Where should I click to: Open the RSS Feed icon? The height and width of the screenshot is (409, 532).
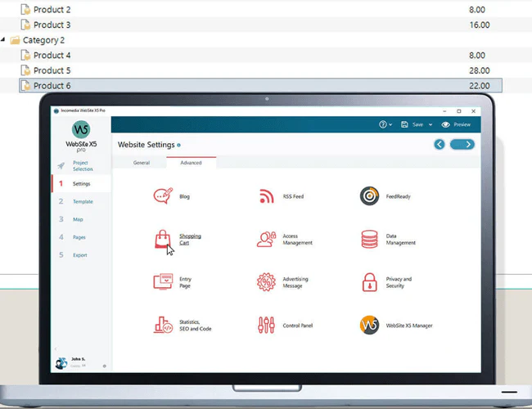coord(267,196)
